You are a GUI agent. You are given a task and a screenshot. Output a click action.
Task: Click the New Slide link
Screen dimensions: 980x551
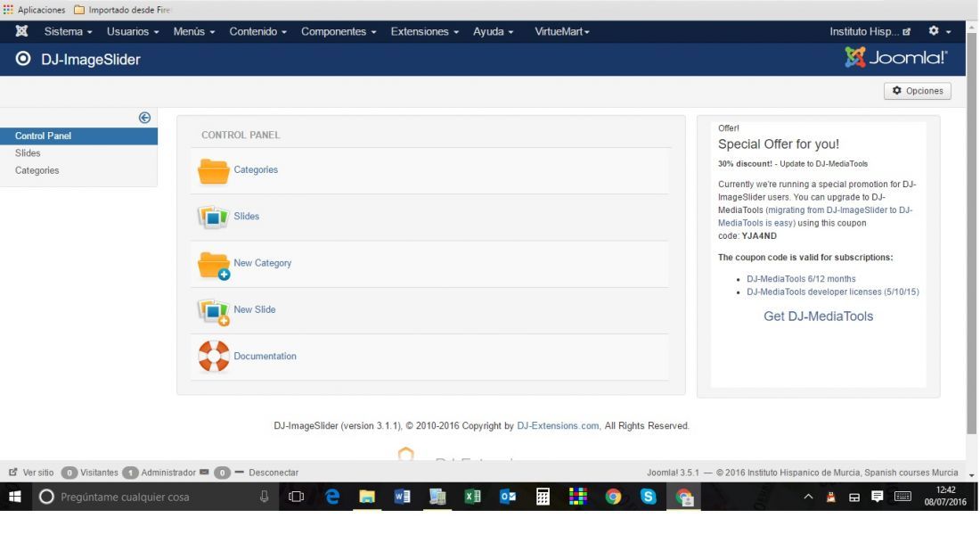(x=255, y=309)
